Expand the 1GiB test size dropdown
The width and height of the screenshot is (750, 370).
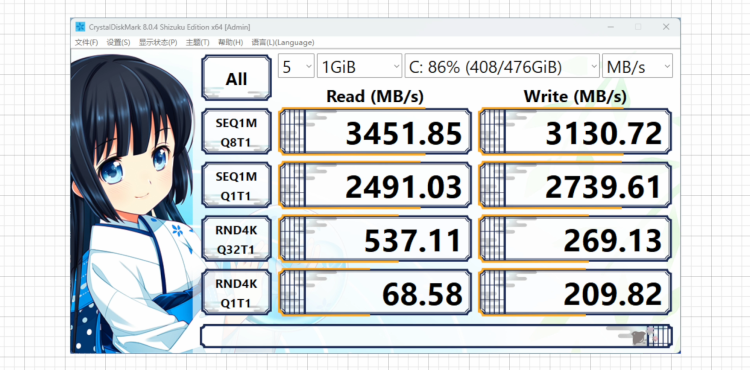[x=360, y=66]
